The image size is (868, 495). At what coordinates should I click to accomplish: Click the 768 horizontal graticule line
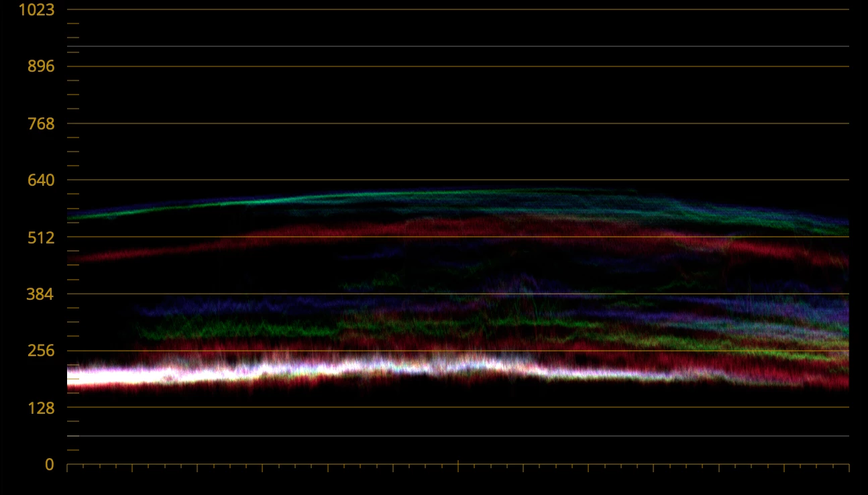pos(458,123)
